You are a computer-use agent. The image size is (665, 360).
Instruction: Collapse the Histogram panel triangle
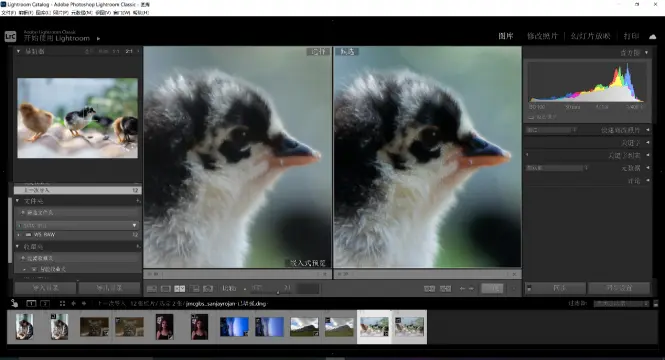tap(647, 53)
